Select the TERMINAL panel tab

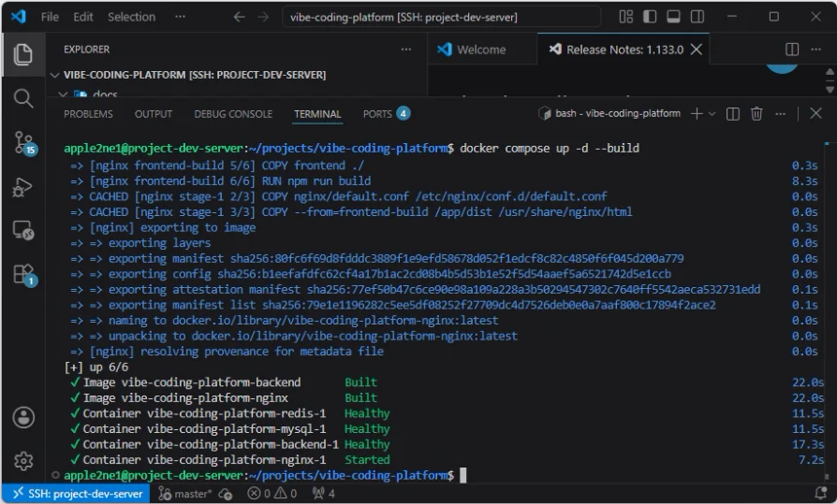317,114
